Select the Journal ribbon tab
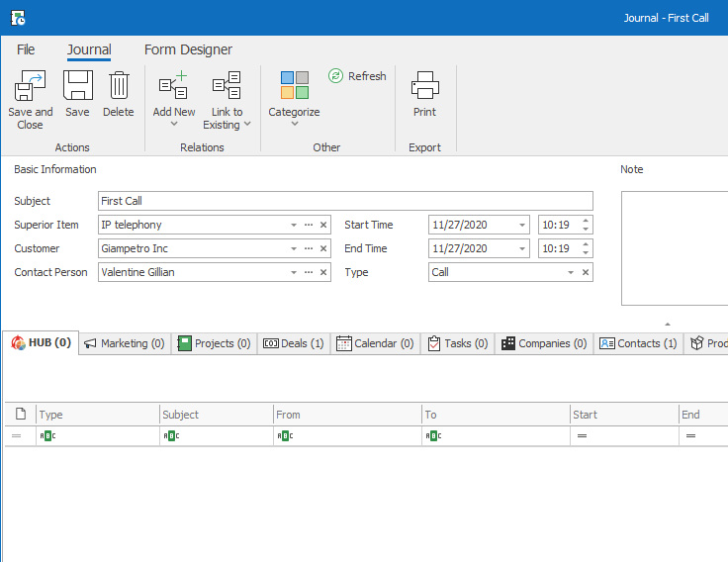 pyautogui.click(x=89, y=49)
